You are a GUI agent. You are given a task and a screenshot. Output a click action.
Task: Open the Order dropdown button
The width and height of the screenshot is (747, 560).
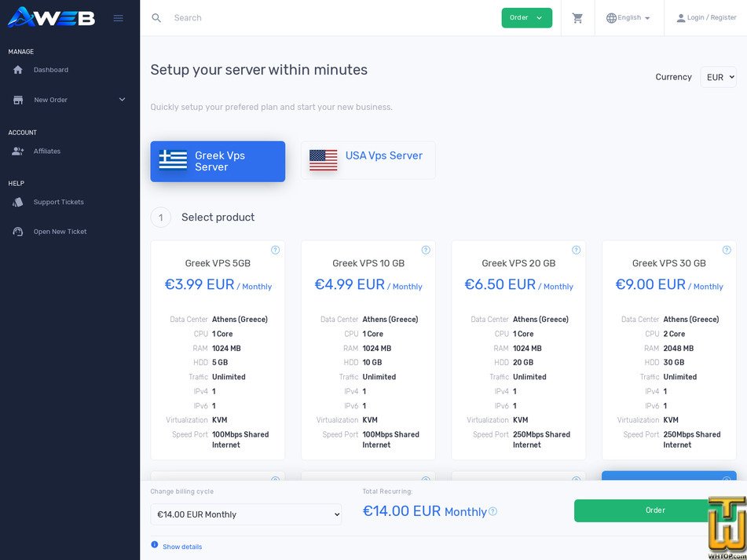coord(527,18)
